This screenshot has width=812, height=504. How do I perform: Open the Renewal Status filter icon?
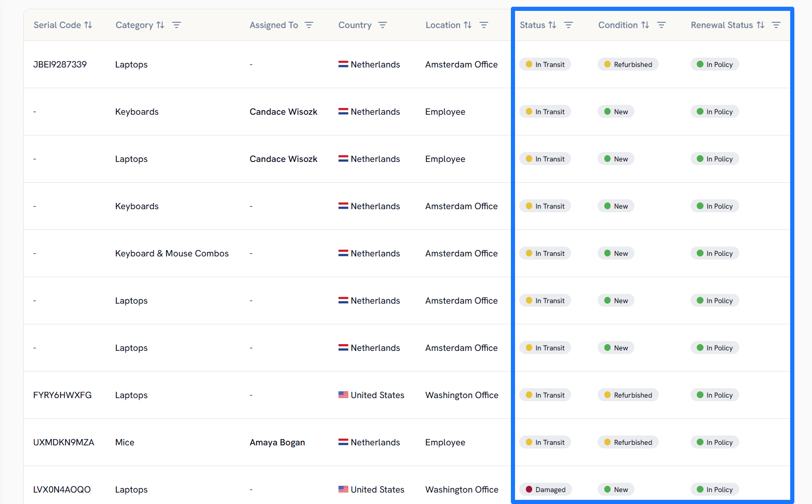pyautogui.click(x=776, y=25)
